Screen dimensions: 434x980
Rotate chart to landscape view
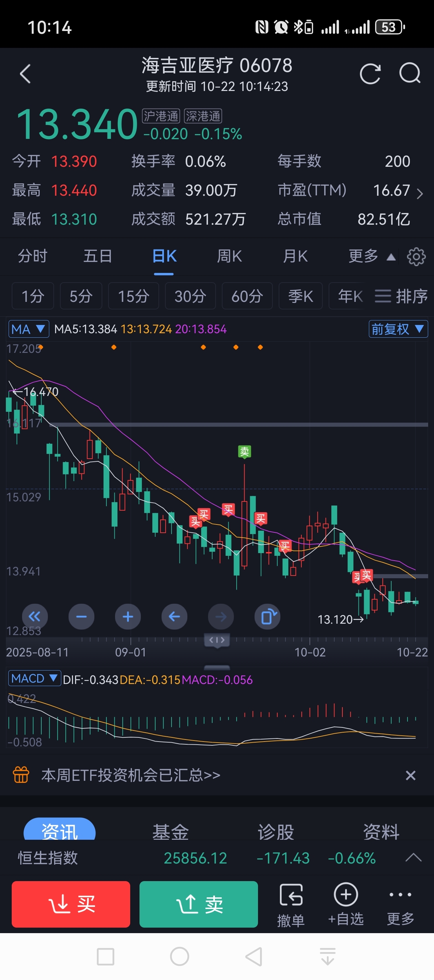(x=267, y=616)
